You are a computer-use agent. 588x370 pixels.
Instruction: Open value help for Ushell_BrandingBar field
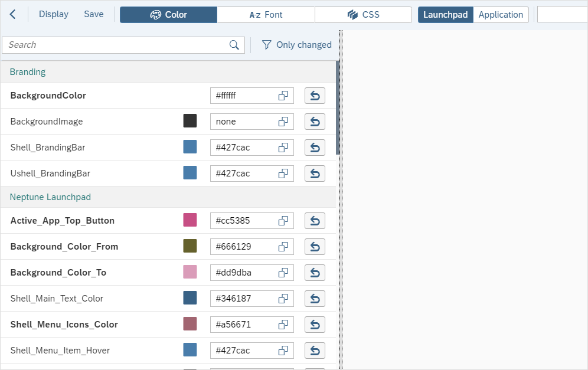click(283, 173)
